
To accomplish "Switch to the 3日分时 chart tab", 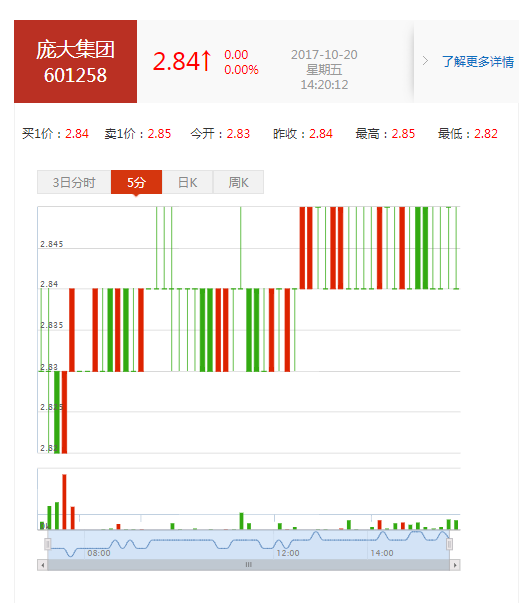I will (x=74, y=182).
